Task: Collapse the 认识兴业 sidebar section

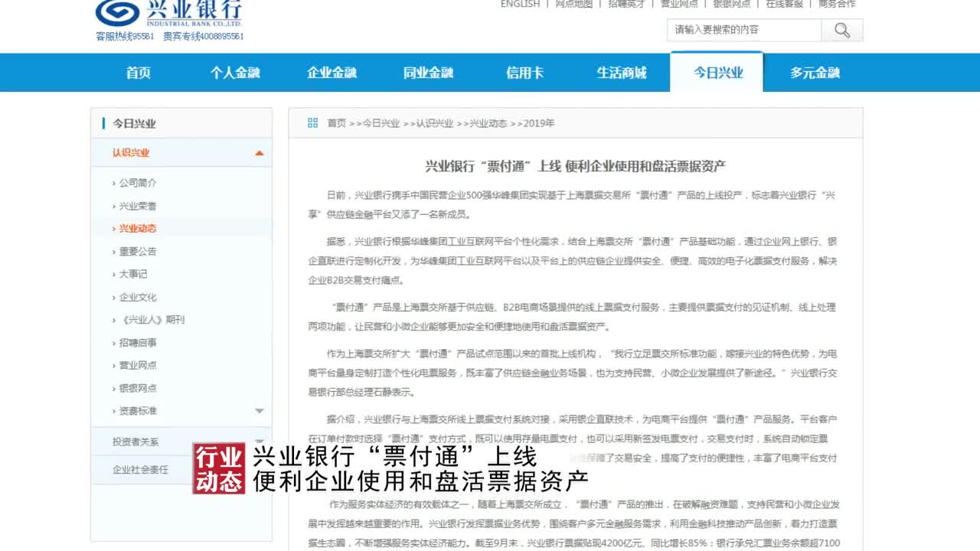Action: pyautogui.click(x=259, y=153)
